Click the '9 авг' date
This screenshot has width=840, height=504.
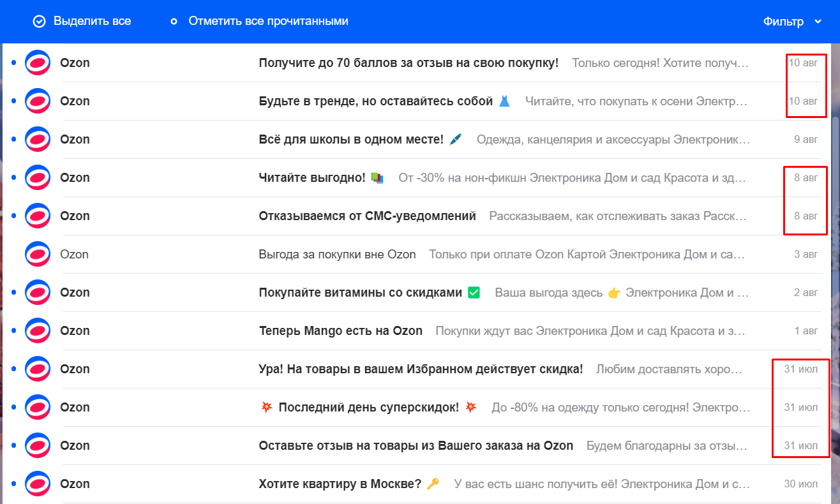806,139
